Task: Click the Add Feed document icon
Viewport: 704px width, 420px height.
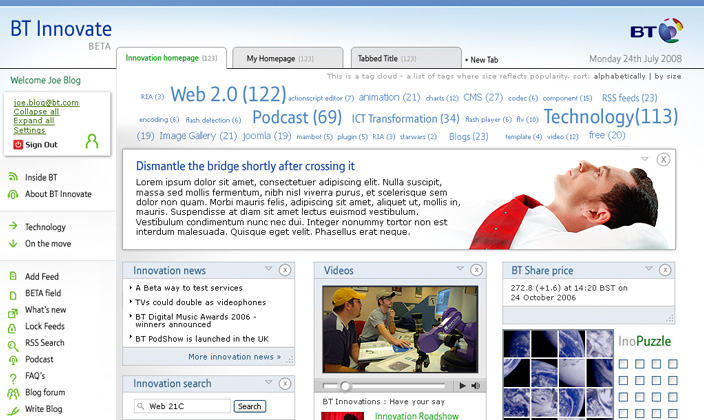Action: (13, 276)
